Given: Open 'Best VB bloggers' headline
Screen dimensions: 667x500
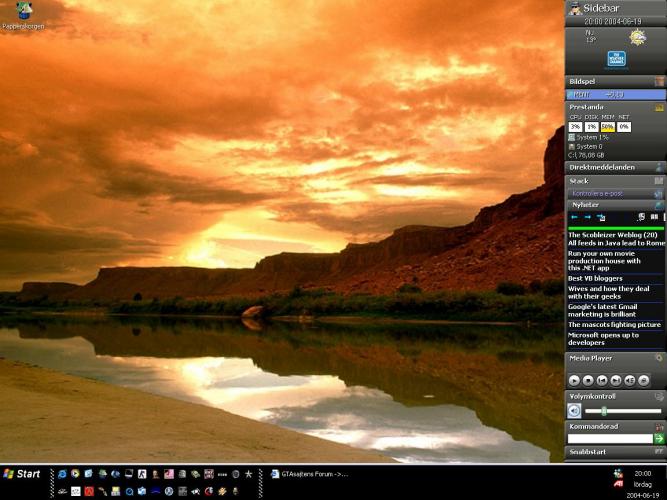Looking at the screenshot, I should [x=595, y=278].
